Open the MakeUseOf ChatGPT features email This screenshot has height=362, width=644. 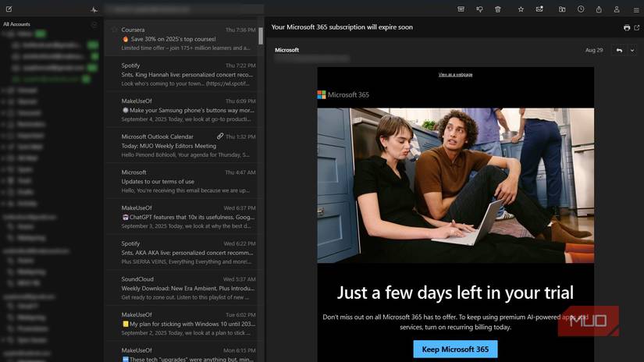point(183,217)
